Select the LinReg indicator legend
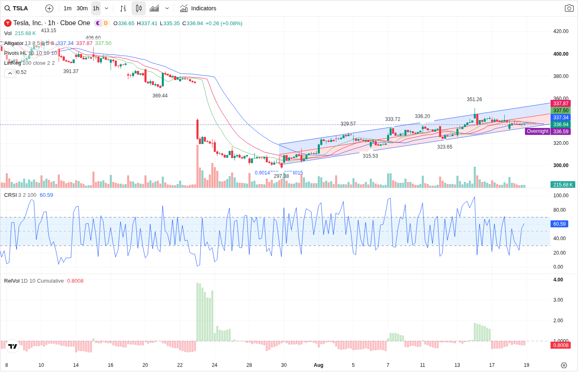Viewport: 586px width, 392px height. (12, 63)
